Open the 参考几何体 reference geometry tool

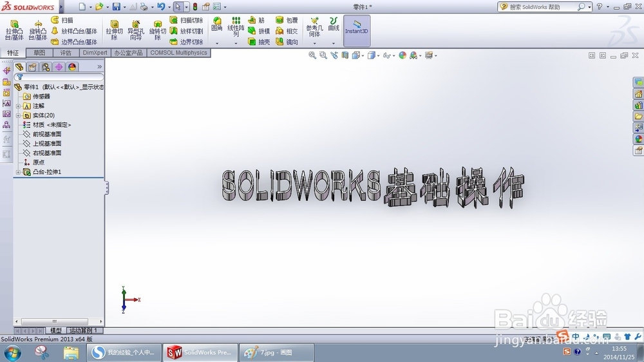tap(315, 26)
